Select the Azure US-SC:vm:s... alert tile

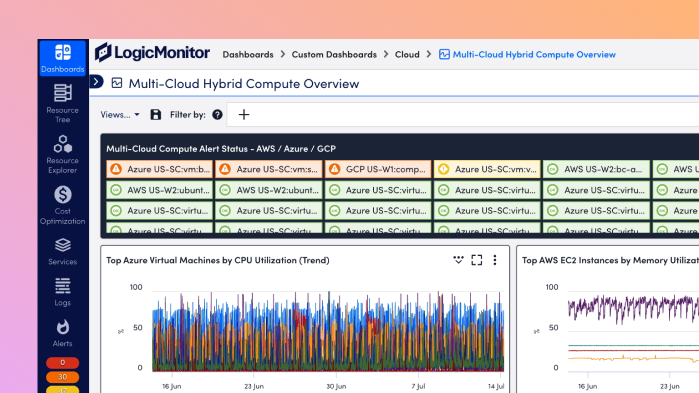tap(269, 169)
